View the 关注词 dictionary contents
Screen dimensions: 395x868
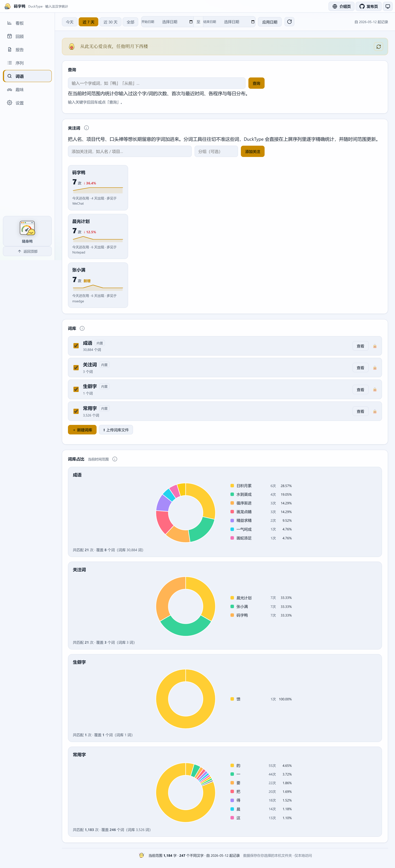[360, 368]
